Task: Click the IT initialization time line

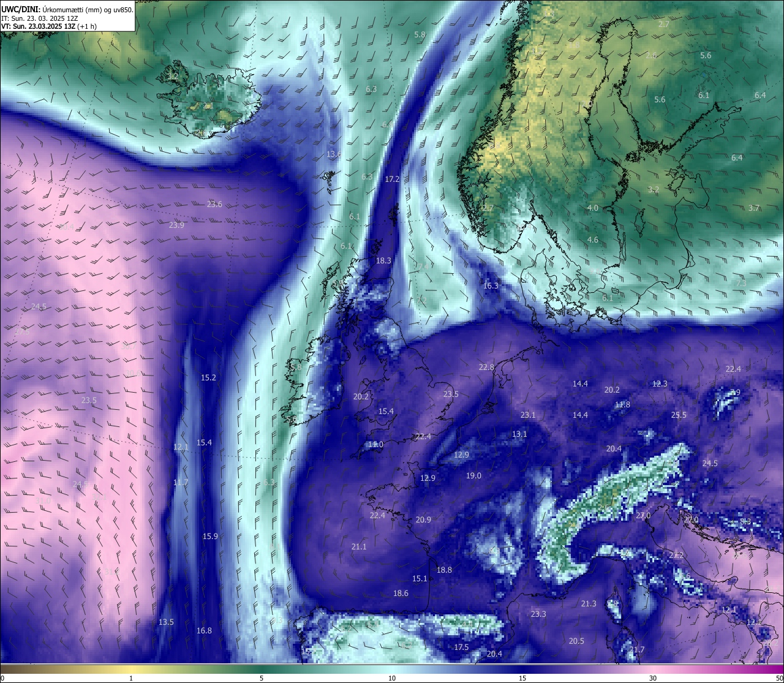Action: pos(40,18)
